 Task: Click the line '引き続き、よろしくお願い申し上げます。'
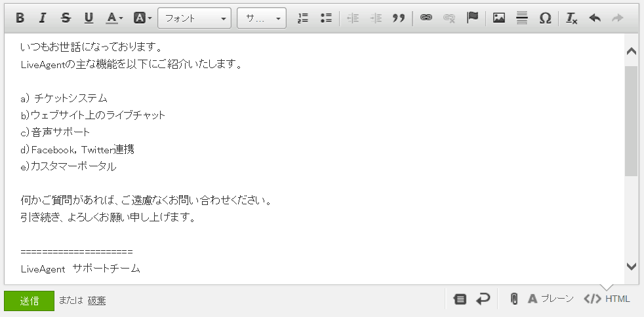(110, 217)
